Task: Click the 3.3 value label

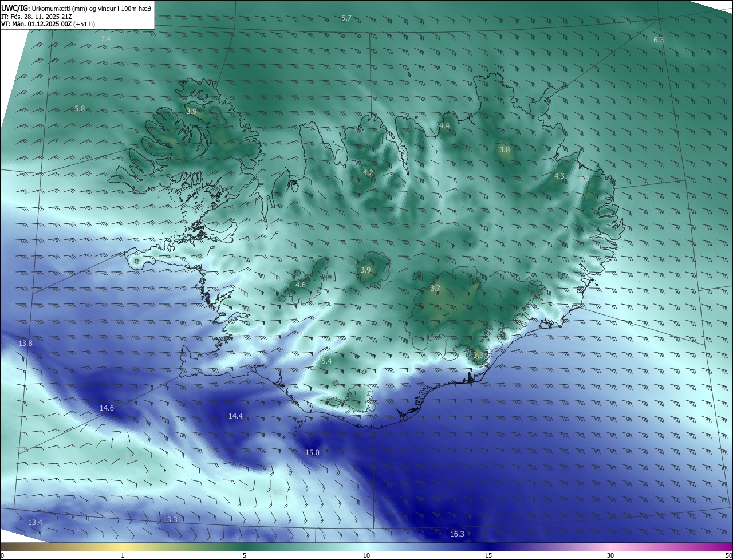Action: (479, 355)
